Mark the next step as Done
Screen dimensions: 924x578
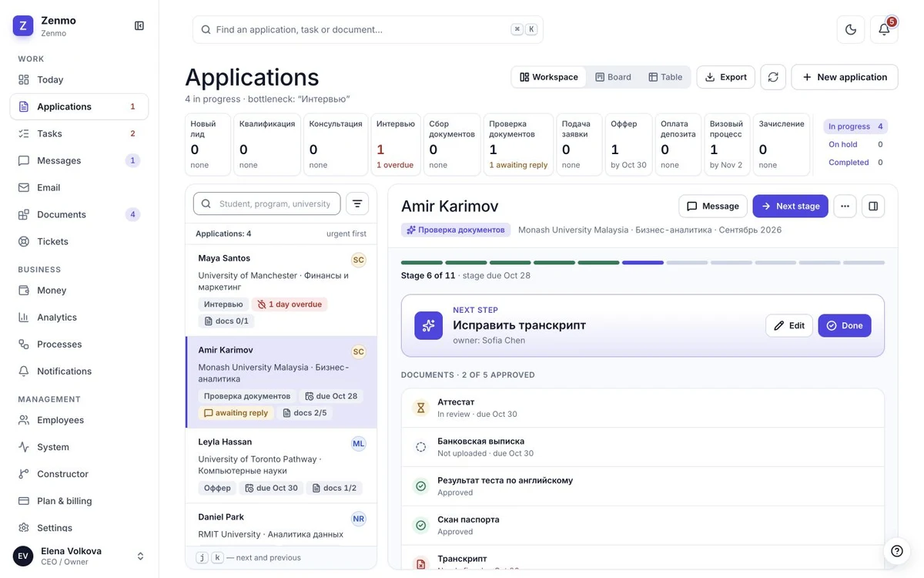tap(845, 325)
